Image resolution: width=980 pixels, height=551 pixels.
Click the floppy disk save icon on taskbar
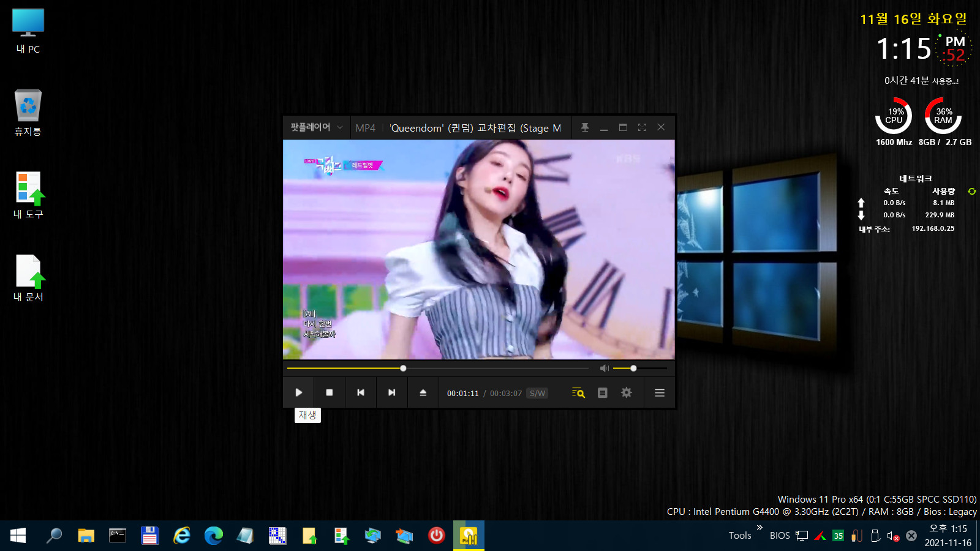pos(150,536)
